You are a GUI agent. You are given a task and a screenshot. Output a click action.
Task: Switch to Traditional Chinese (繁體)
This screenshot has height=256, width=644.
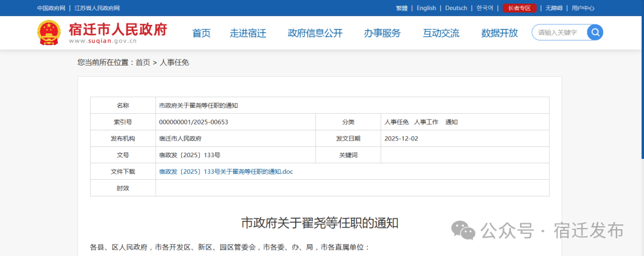click(402, 8)
